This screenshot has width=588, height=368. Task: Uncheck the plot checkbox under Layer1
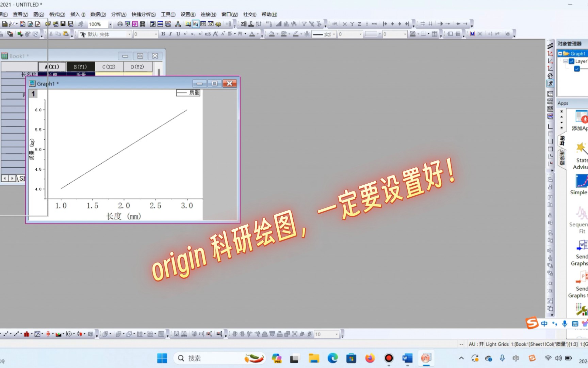576,69
